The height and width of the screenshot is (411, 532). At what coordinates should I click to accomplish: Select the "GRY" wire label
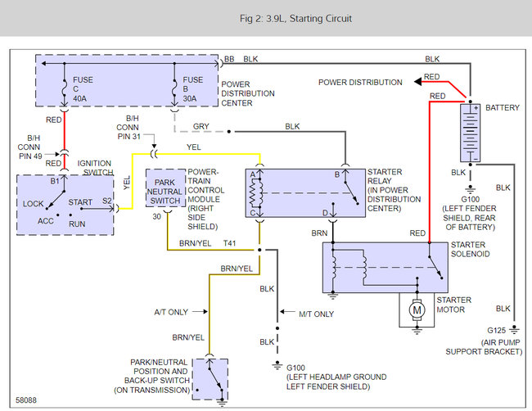pos(201,126)
